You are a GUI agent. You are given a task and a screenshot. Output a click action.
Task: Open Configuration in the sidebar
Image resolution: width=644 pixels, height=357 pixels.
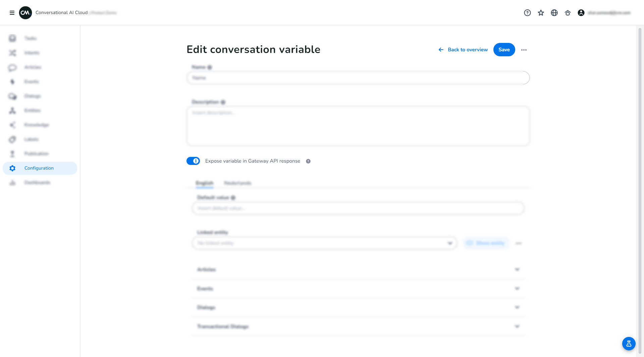pyautogui.click(x=39, y=168)
